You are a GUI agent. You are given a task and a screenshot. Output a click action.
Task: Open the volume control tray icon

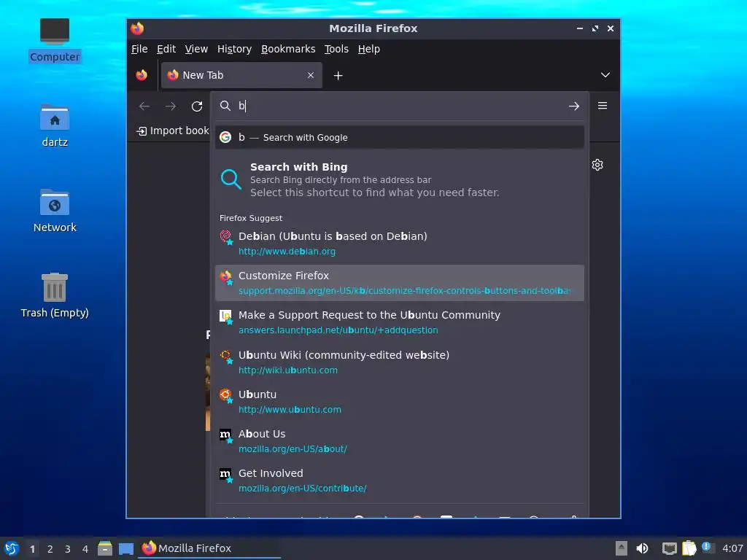point(642,548)
